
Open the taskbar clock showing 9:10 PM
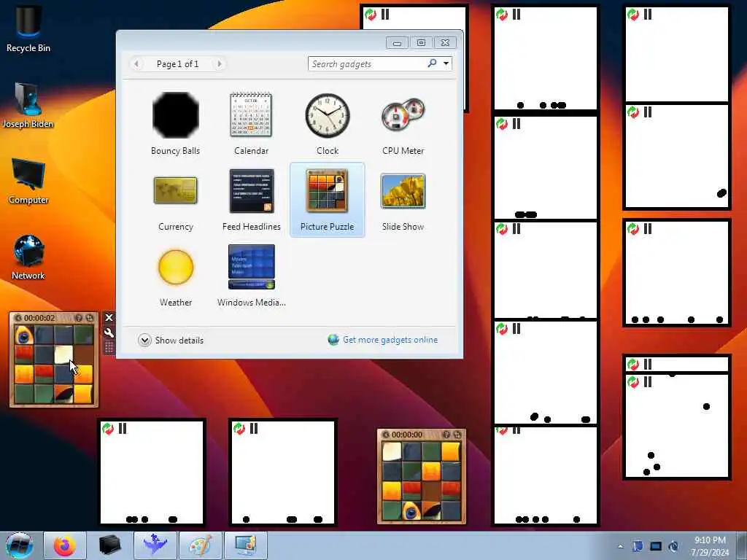point(710,546)
